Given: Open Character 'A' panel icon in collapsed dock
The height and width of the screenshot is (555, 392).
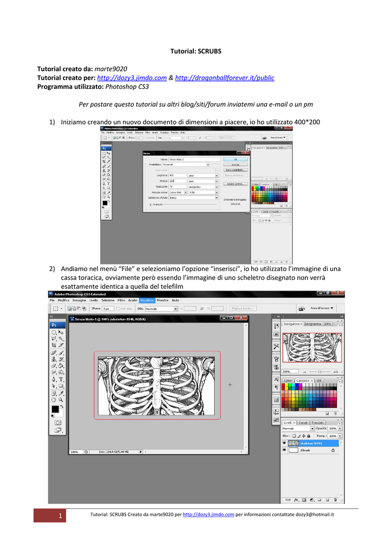Looking at the screenshot, I should pos(276,379).
